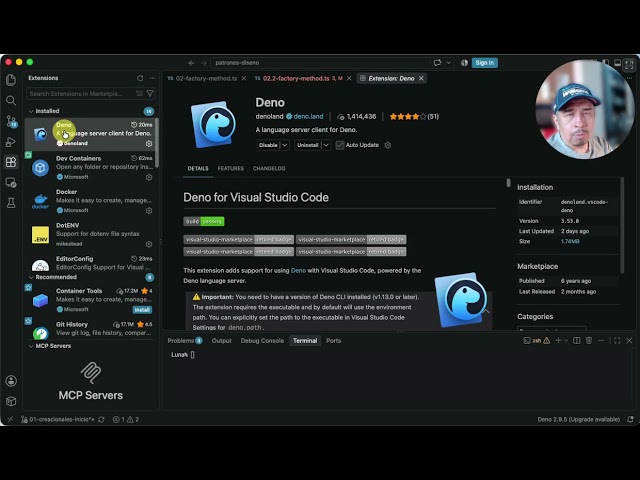The image size is (640, 480).
Task: Select Git History extension row
Action: (x=92, y=329)
